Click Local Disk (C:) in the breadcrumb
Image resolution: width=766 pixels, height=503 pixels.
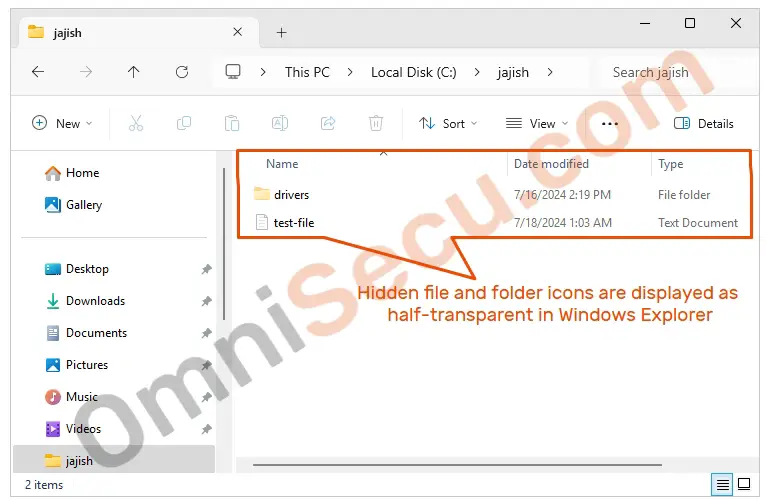click(x=414, y=72)
